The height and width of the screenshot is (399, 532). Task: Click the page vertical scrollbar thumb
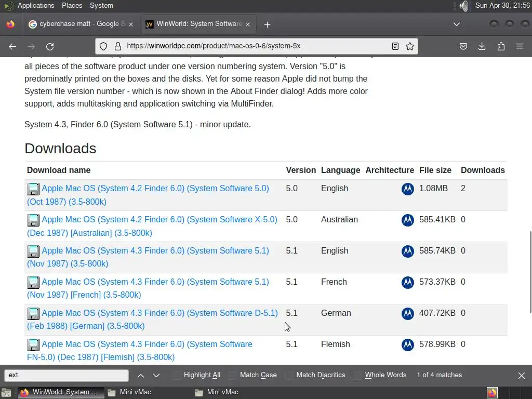(x=530, y=272)
